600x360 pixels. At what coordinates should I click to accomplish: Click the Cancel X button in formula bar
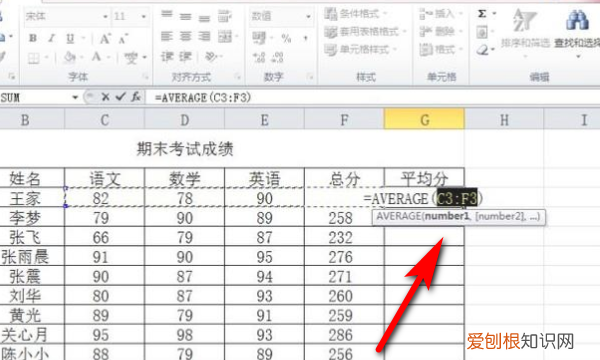click(105, 97)
